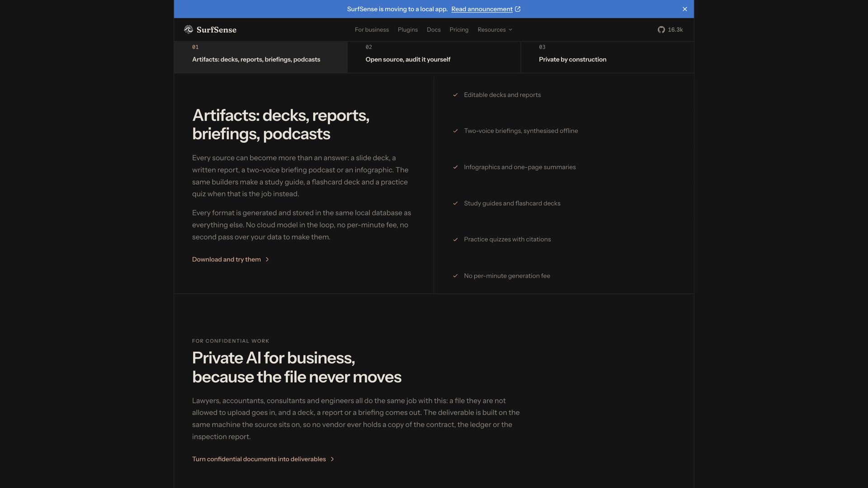Viewport: 868px width, 488px height.
Task: Expand the Resources dropdown menu
Action: [495, 30]
